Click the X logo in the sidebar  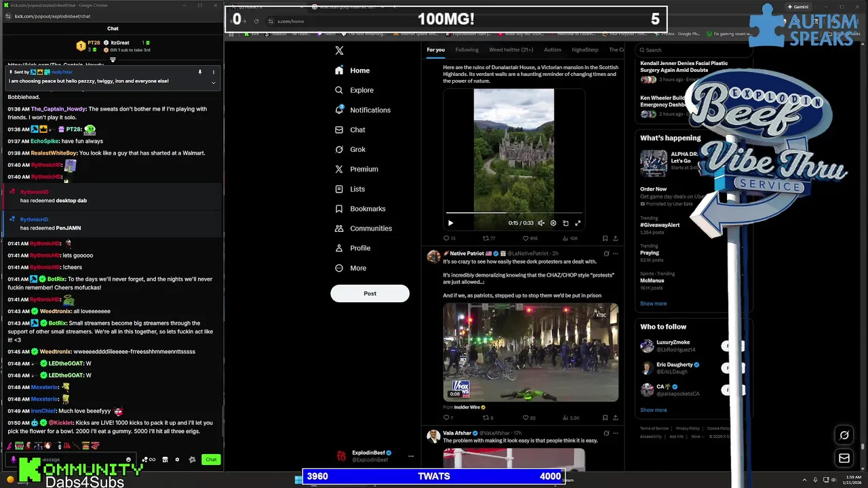(x=339, y=50)
